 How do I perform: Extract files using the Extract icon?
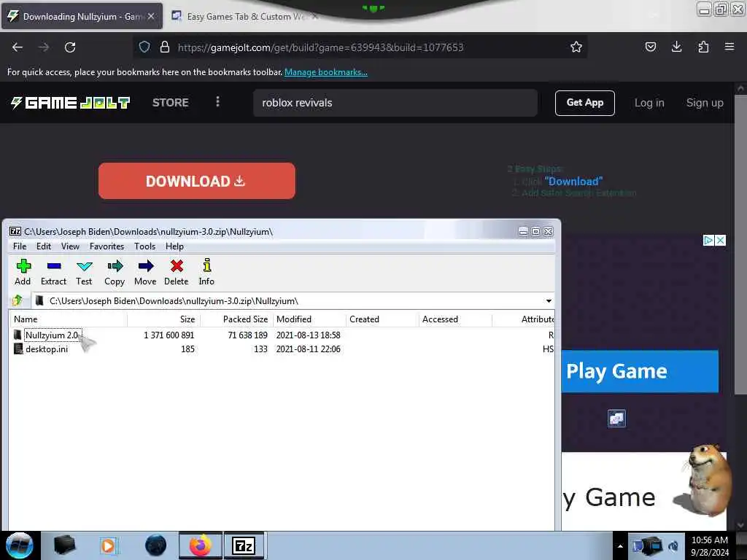coord(53,272)
